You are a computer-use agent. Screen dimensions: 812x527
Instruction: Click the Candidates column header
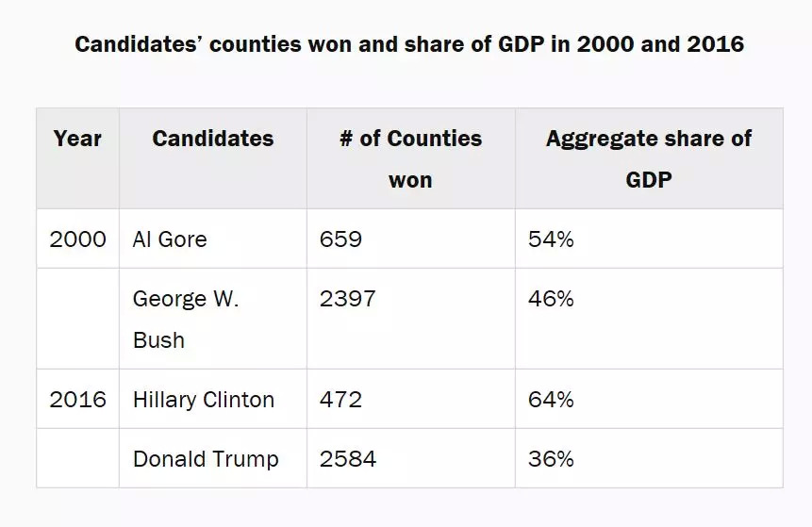point(212,139)
